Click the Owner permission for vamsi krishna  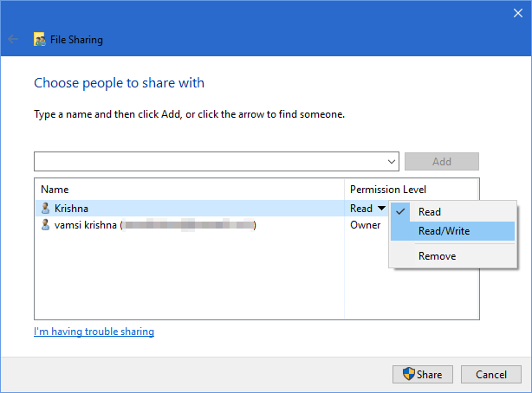tap(365, 225)
